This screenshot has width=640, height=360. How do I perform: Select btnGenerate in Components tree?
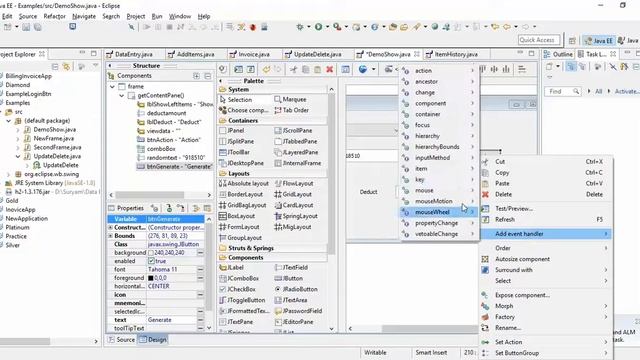coord(175,167)
